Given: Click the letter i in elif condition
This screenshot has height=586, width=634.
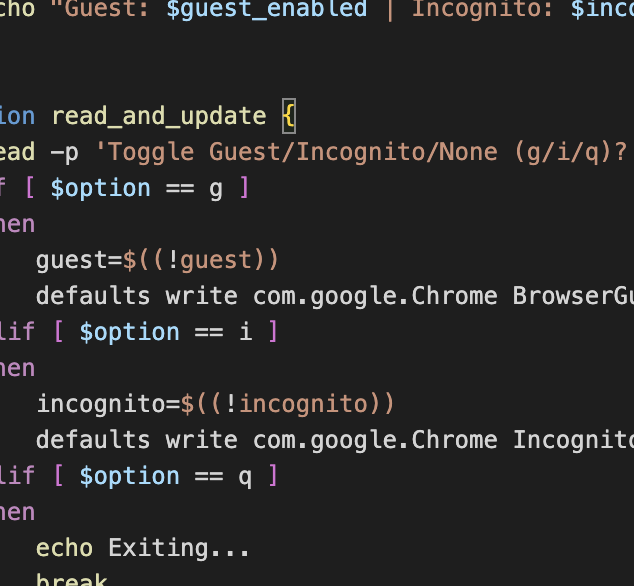Looking at the screenshot, I should pyautogui.click(x=246, y=332).
